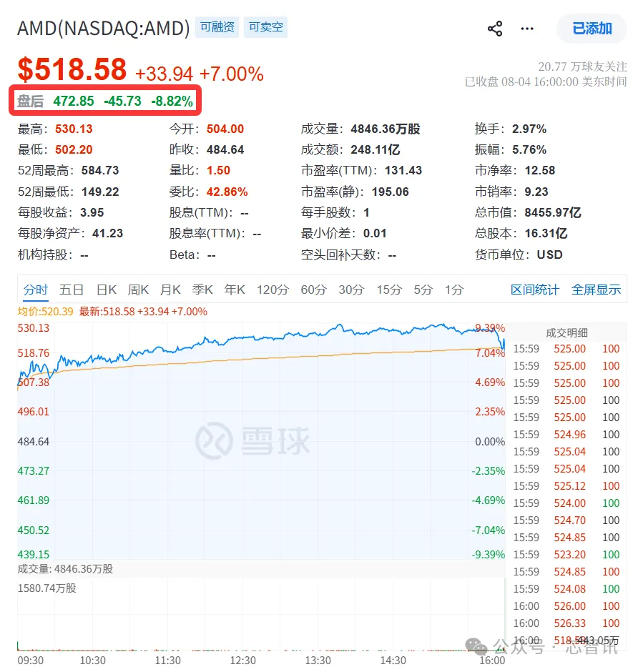Image resolution: width=638 pixels, height=672 pixels.
Task: Select the 分时 tab
Action: pos(36,290)
